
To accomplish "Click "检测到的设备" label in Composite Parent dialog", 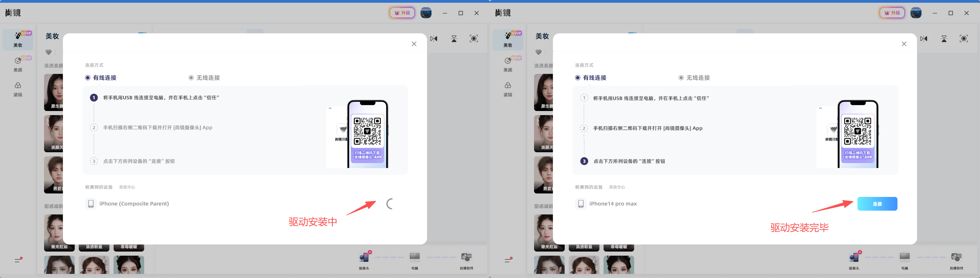I will click(99, 187).
